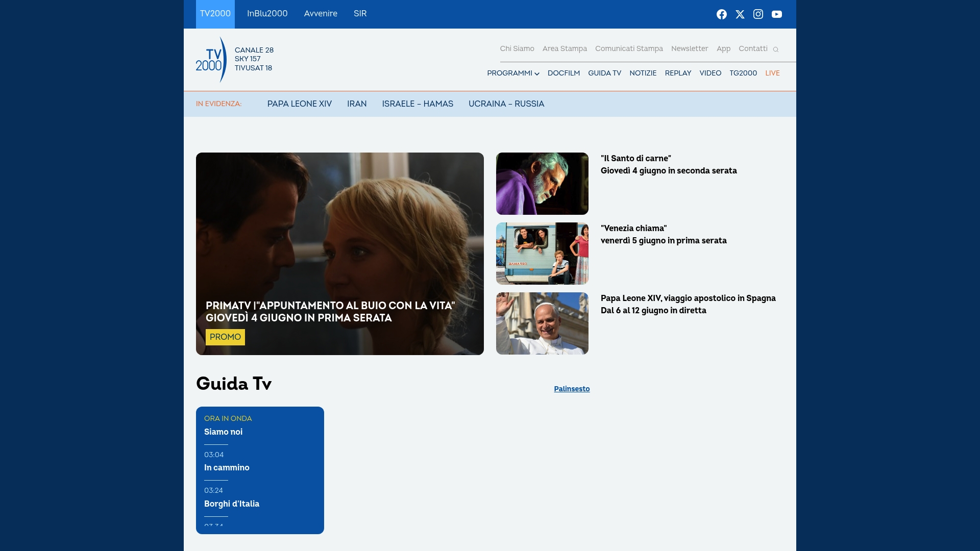Open the Papa Leone XIV waving thumbnail
This screenshot has height=551, width=980.
(542, 323)
